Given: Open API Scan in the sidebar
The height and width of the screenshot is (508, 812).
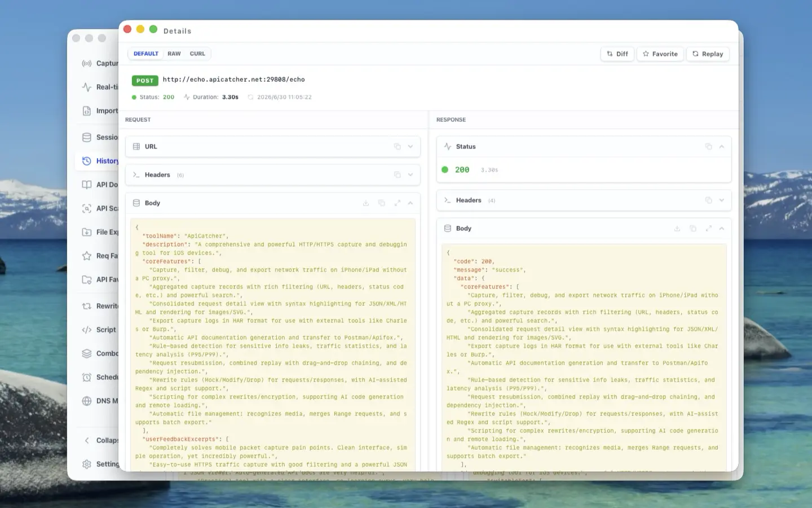Looking at the screenshot, I should [x=100, y=208].
